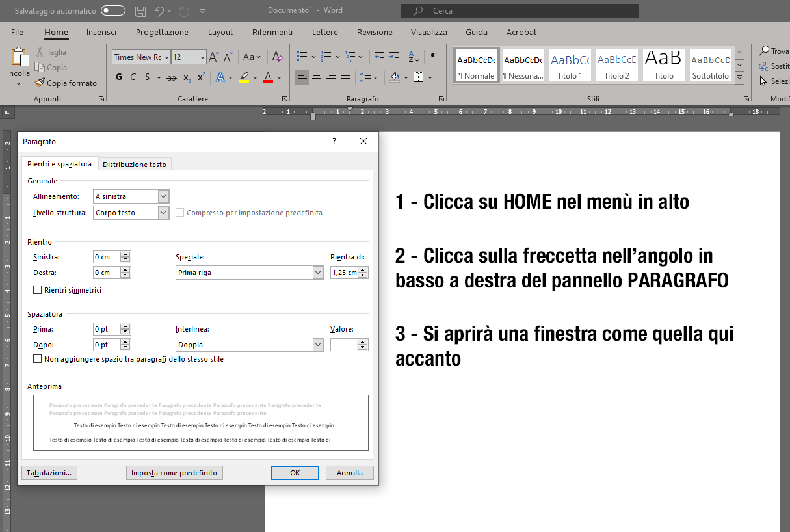Toggle the Salvataggio automatico switch
Screen dimensions: 790x532
click(113, 11)
